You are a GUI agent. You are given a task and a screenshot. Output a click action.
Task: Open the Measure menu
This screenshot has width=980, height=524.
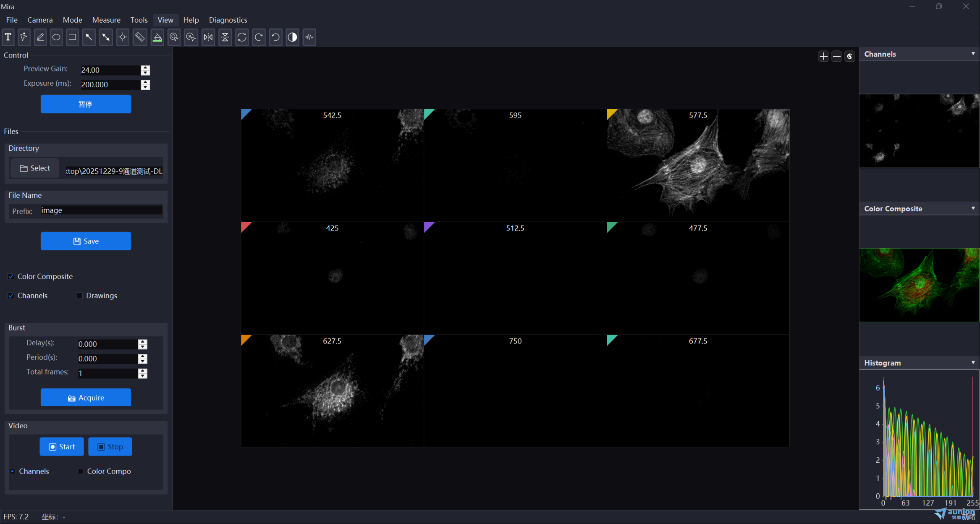click(x=106, y=20)
